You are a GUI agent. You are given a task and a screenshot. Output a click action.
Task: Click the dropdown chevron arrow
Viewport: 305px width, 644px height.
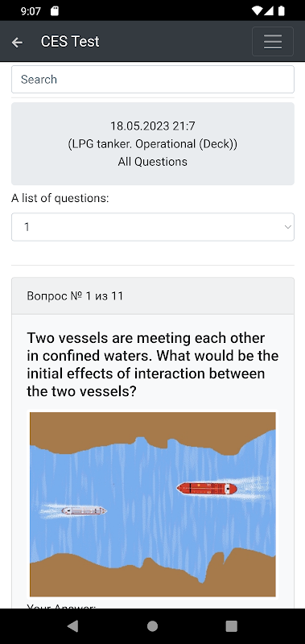tap(288, 227)
